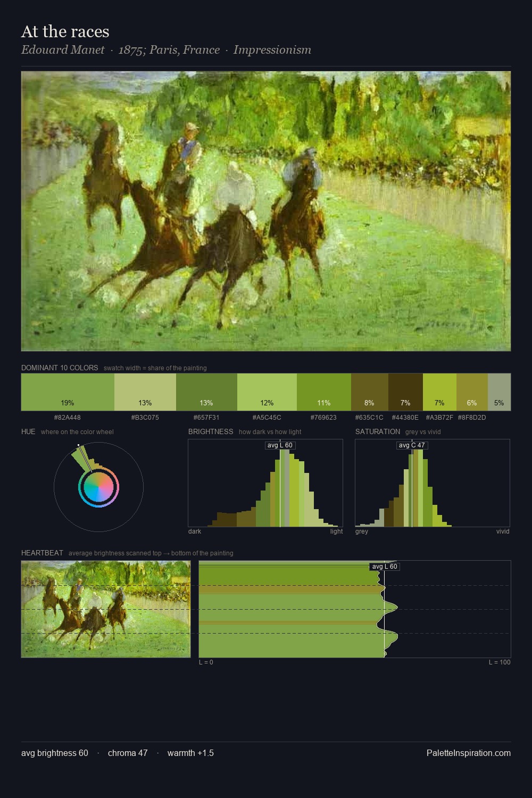This screenshot has width=532, height=798.
Task: Click 'swatch width = share of the painting' caption
Action: [155, 368]
